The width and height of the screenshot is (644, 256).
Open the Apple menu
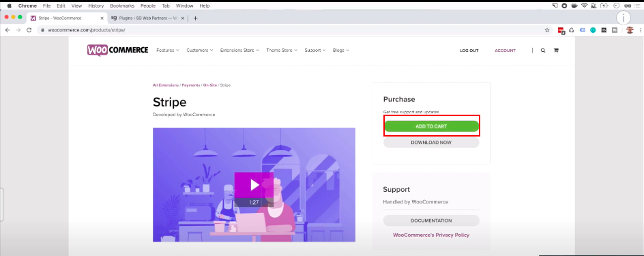click(9, 5)
